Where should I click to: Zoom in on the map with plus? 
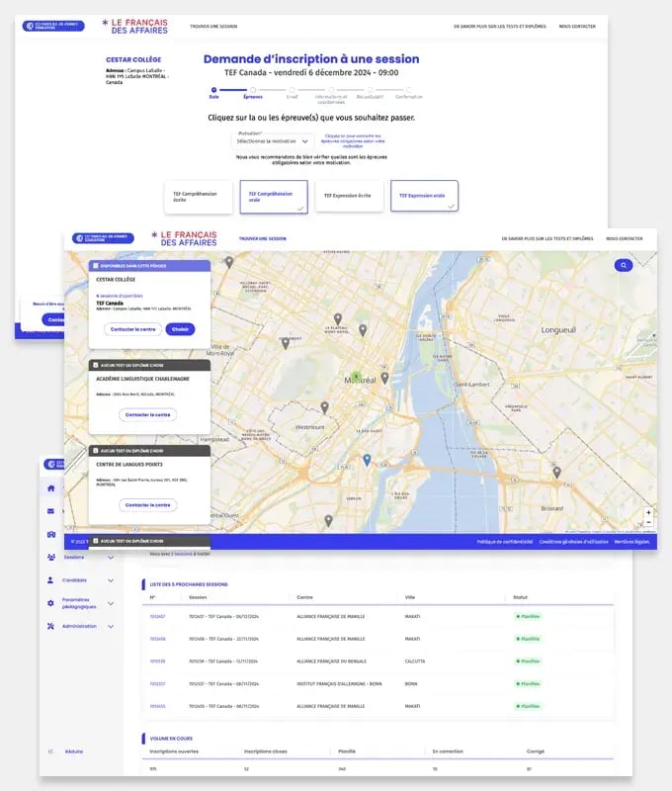[648, 512]
